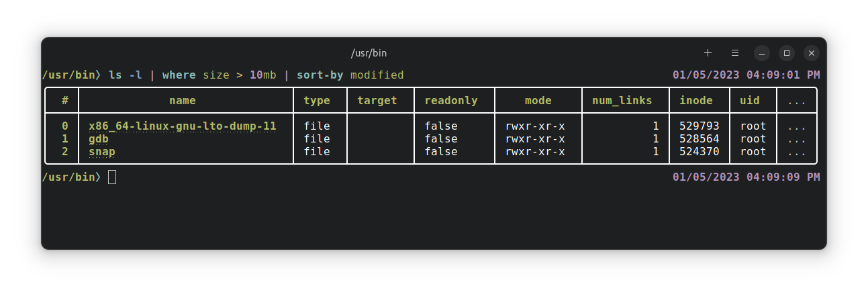Click the inode value 529793
The width and height of the screenshot is (868, 295).
(x=700, y=126)
